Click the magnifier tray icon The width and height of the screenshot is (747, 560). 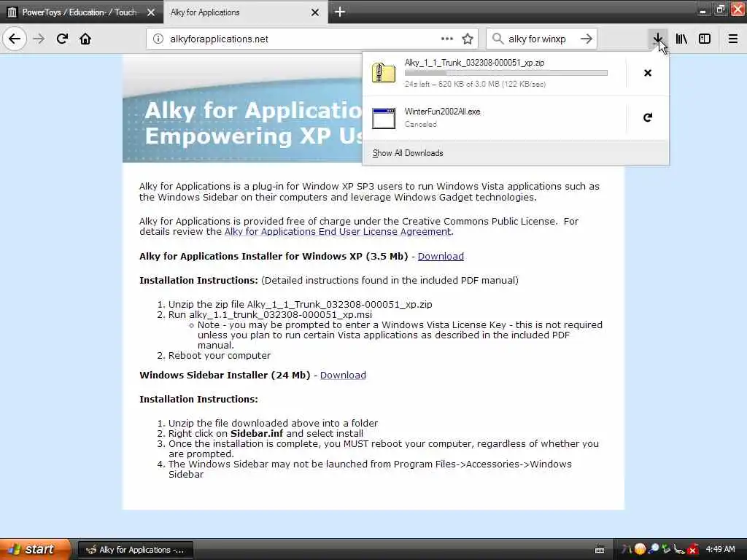[654, 550]
